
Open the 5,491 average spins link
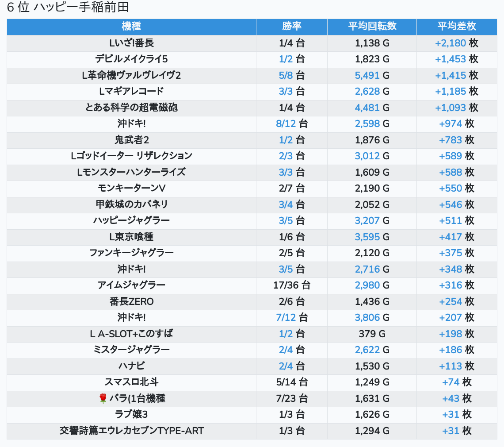(367, 75)
